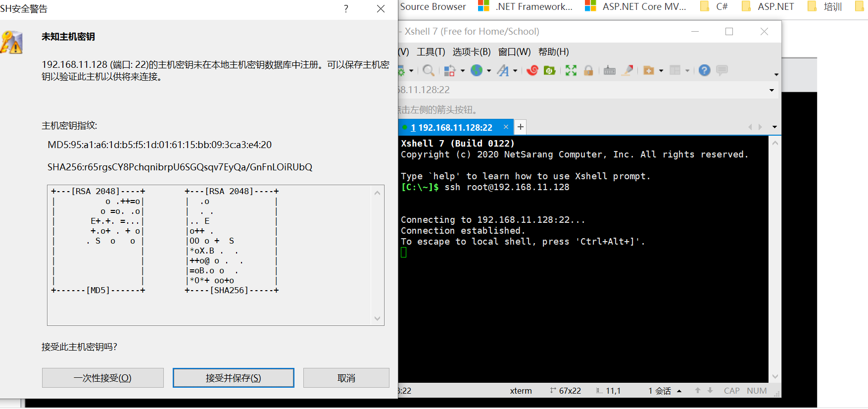Click the down arrow in Xshell status bar
Image resolution: width=868 pixels, height=409 pixels.
click(710, 390)
